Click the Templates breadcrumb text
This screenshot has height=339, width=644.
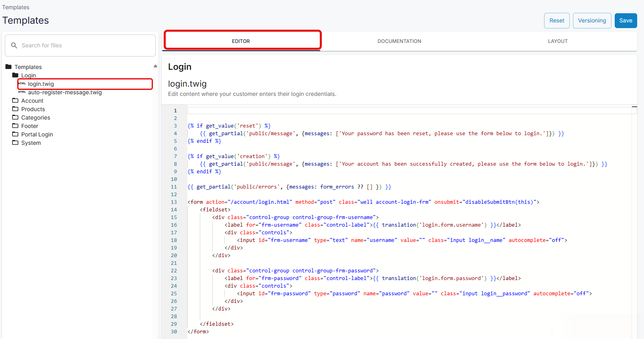16,7
